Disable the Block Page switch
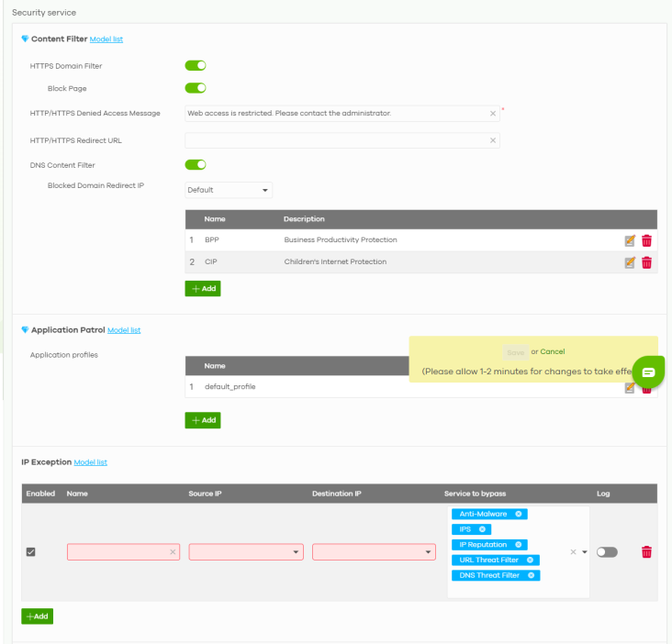672x644 pixels. (196, 88)
